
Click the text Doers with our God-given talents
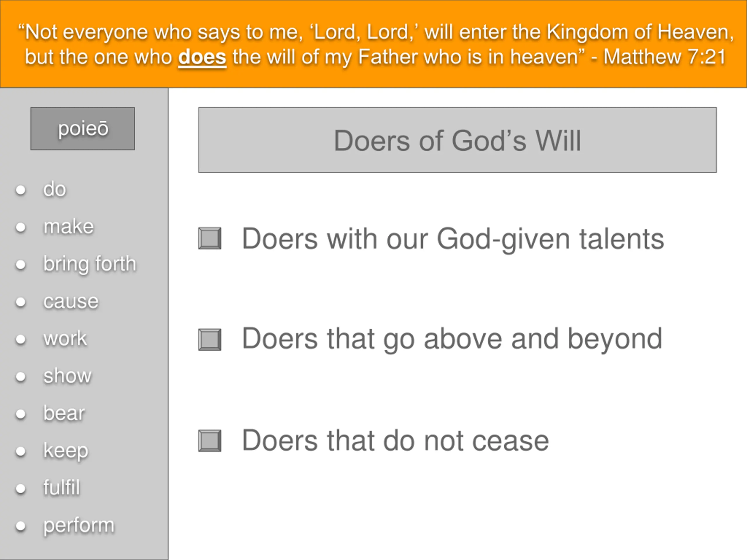coord(453,239)
